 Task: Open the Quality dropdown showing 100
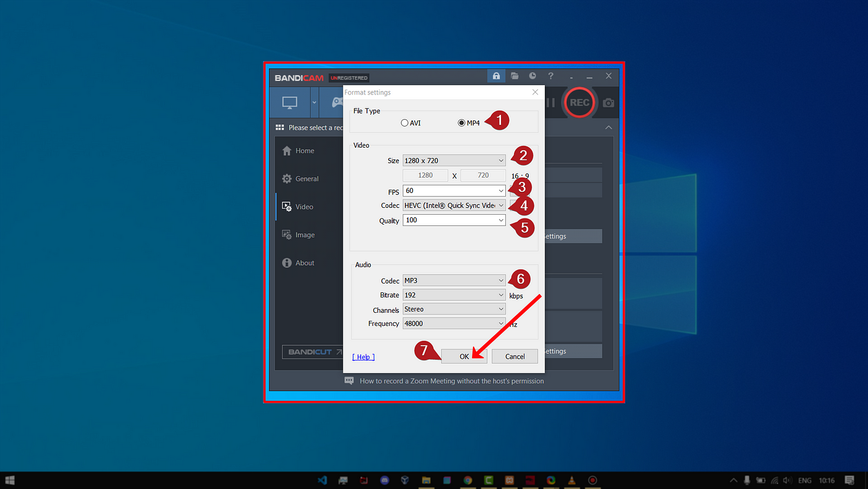[454, 220]
